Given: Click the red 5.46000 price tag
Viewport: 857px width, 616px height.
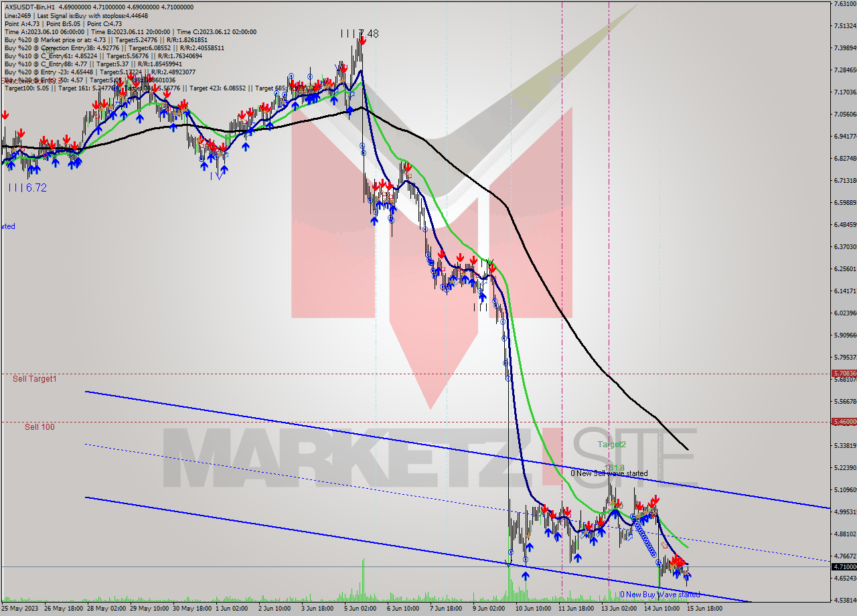Looking at the screenshot, I should [844, 422].
